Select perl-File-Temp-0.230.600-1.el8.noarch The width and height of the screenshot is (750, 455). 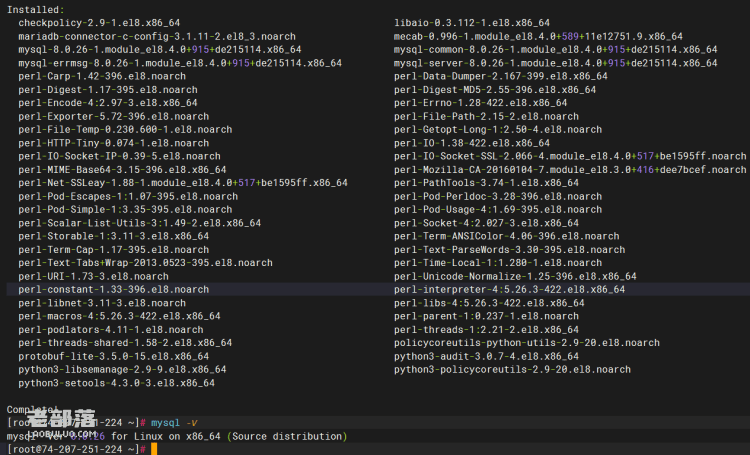coord(125,130)
